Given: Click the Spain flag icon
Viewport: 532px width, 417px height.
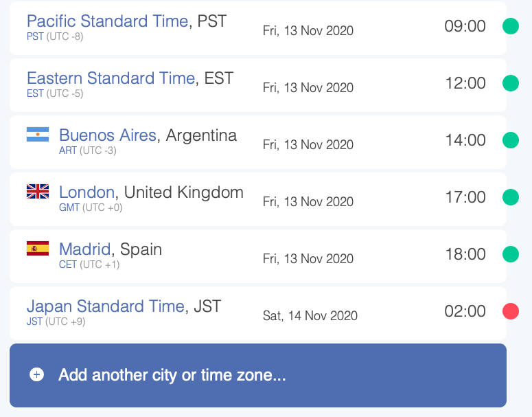Looking at the screenshot, I should (38, 248).
